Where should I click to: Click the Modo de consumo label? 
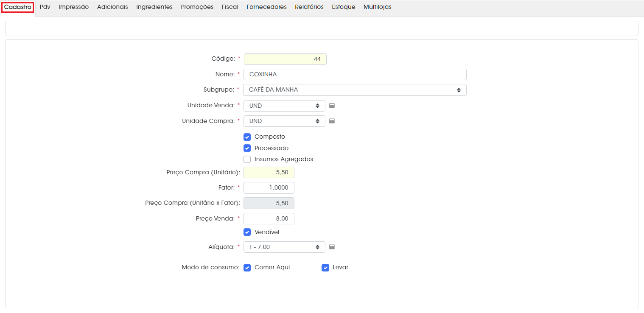coord(210,268)
